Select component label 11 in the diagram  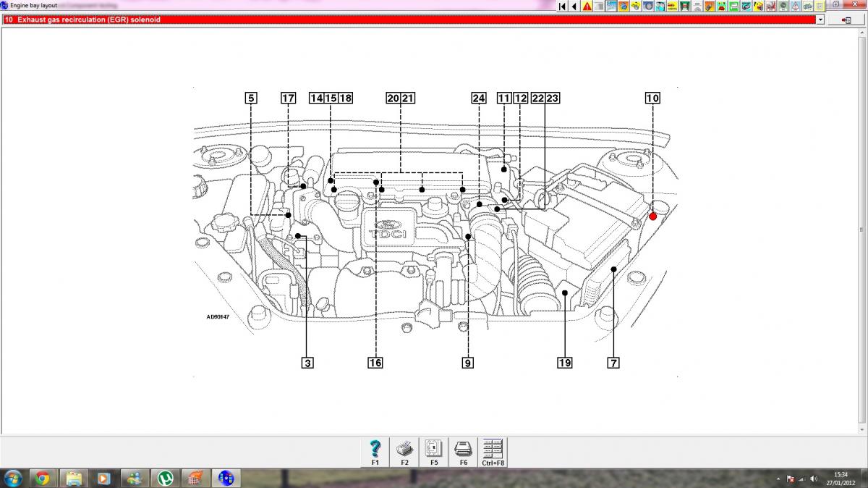point(504,98)
